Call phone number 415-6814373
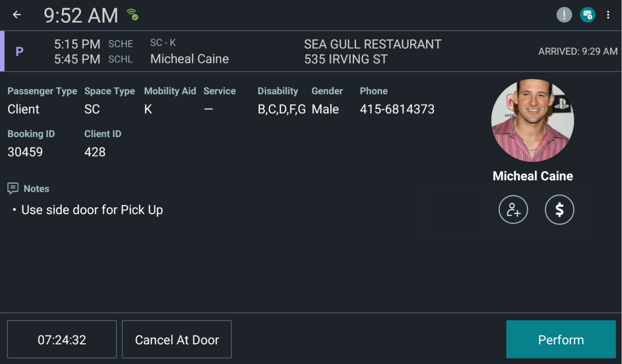 [x=397, y=109]
